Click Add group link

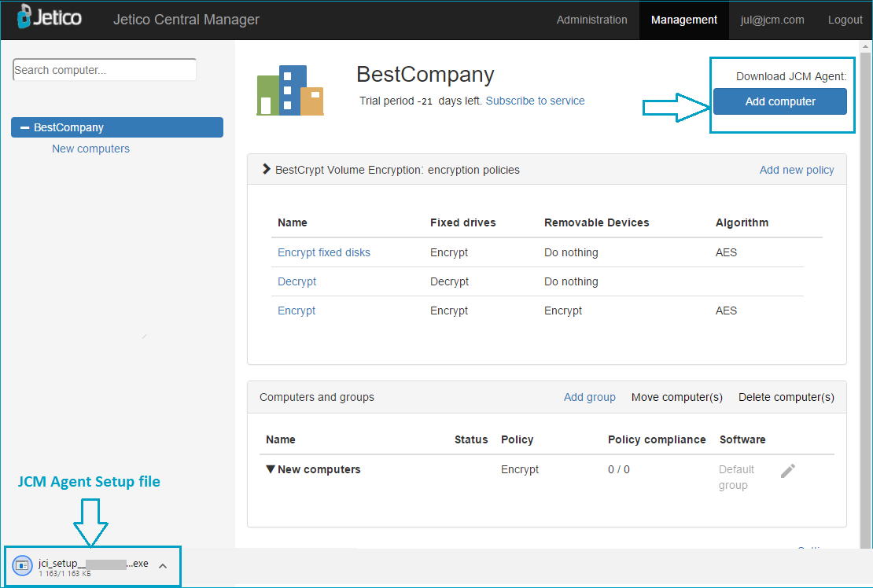click(590, 397)
